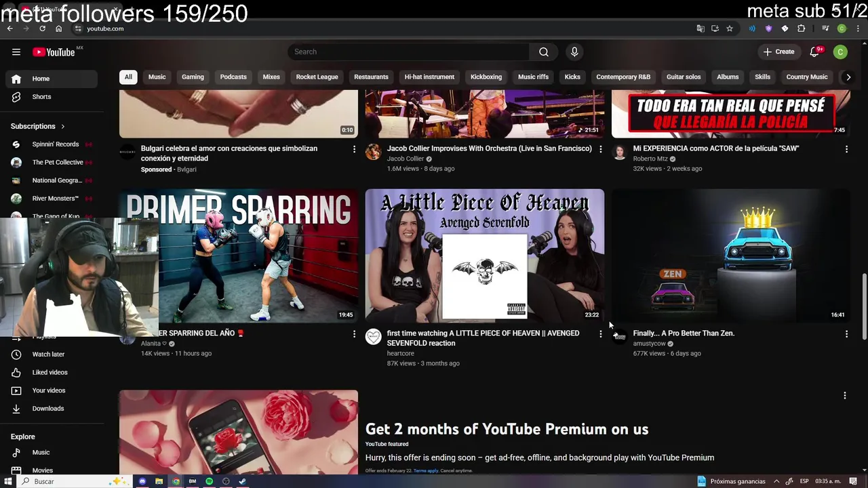This screenshot has height=488, width=868.
Task: Select the Kickboxing filter chip
Action: [486, 77]
